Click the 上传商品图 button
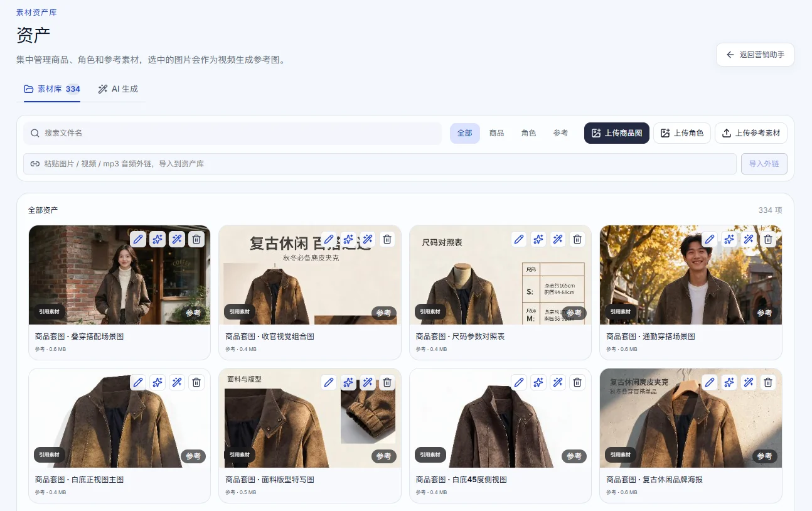 pyautogui.click(x=617, y=133)
